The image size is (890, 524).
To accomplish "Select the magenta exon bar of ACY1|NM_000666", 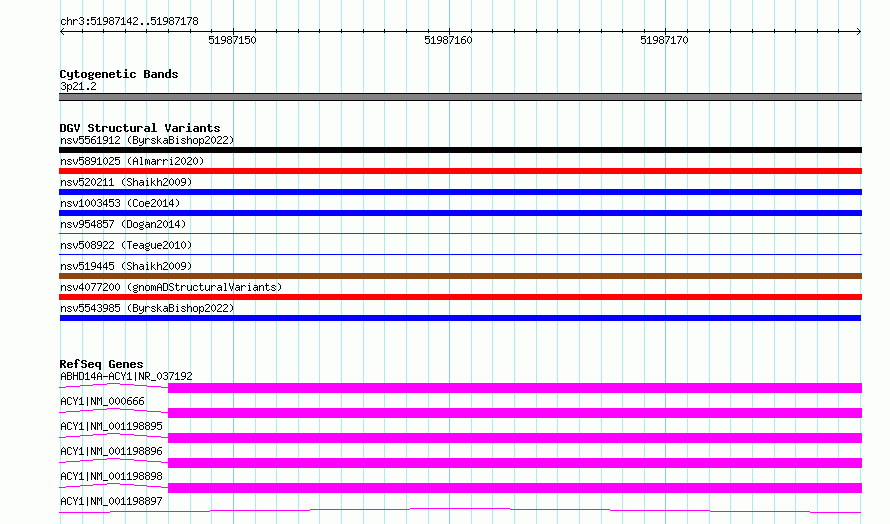I will coord(515,413).
